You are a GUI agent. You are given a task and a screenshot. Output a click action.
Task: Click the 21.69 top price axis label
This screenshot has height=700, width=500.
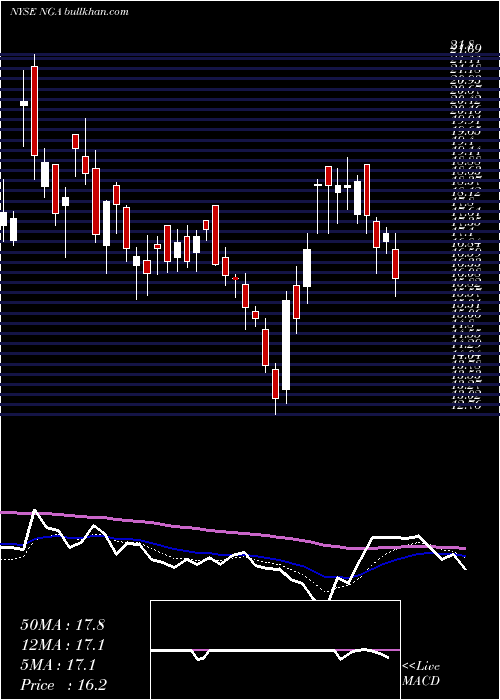(x=466, y=50)
